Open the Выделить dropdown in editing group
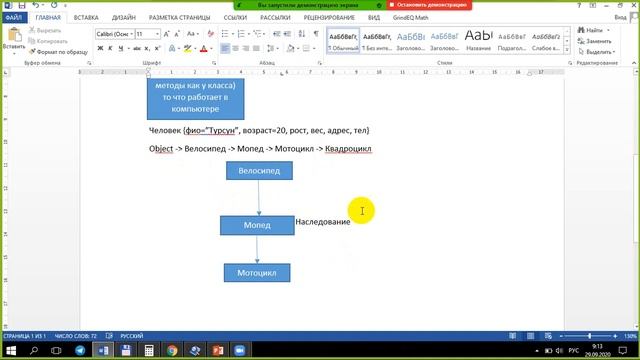 click(597, 52)
